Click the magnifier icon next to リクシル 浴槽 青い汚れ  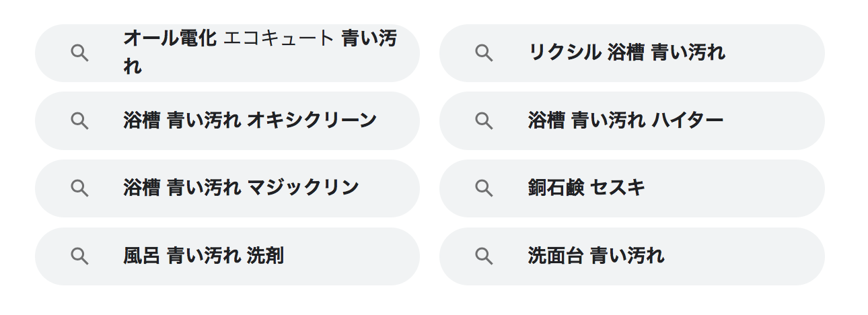pyautogui.click(x=484, y=53)
